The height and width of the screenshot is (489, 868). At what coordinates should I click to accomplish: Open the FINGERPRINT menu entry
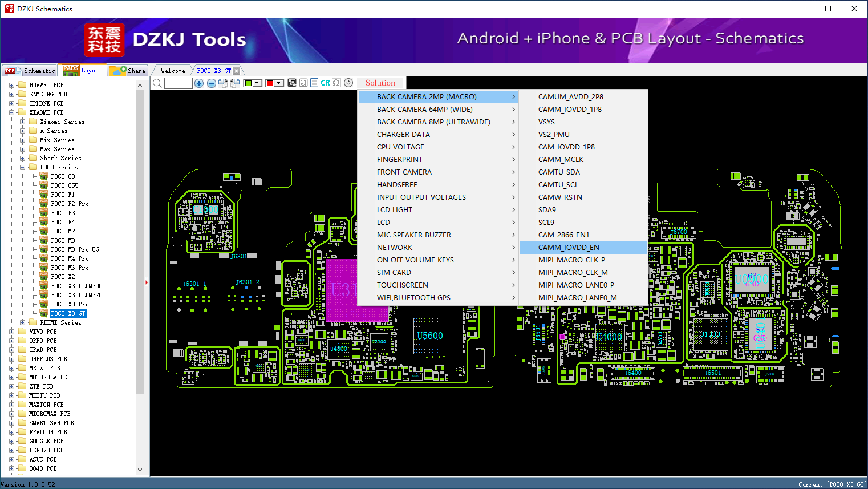(439, 160)
